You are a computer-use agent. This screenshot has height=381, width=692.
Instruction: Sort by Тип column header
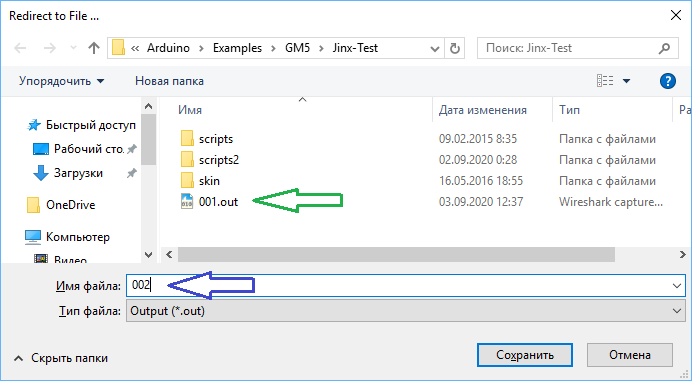coord(569,110)
